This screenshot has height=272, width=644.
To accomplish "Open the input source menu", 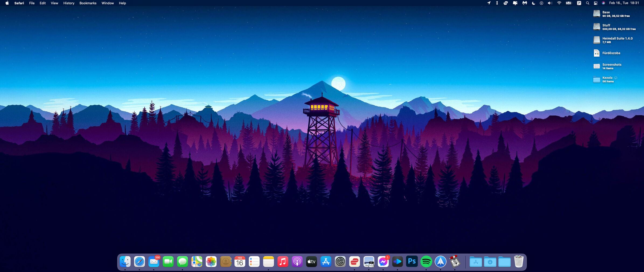I will 579,3.
